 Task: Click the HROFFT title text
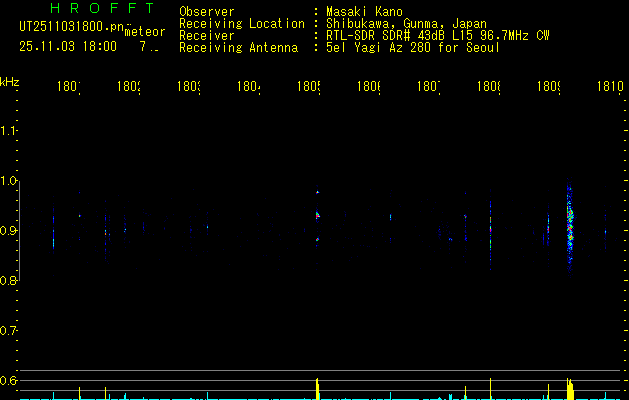102,8
